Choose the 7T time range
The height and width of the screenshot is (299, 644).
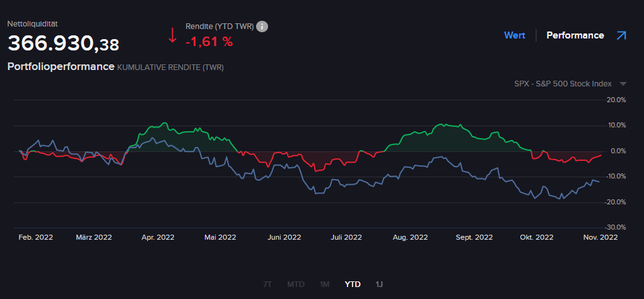[269, 284]
